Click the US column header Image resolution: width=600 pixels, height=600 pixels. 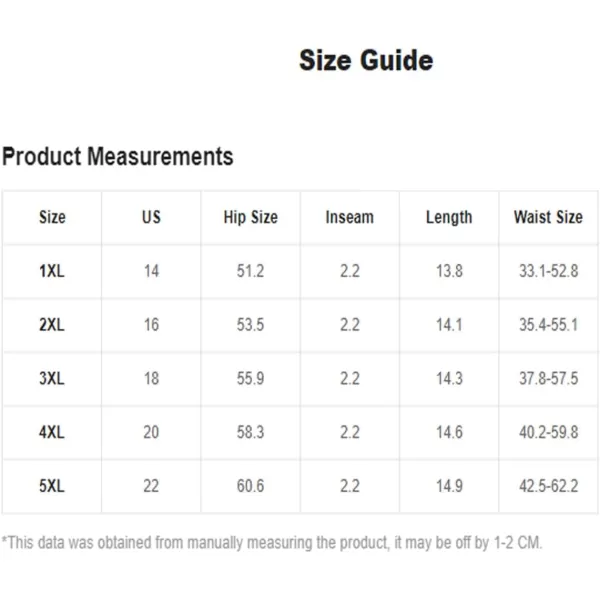(151, 217)
